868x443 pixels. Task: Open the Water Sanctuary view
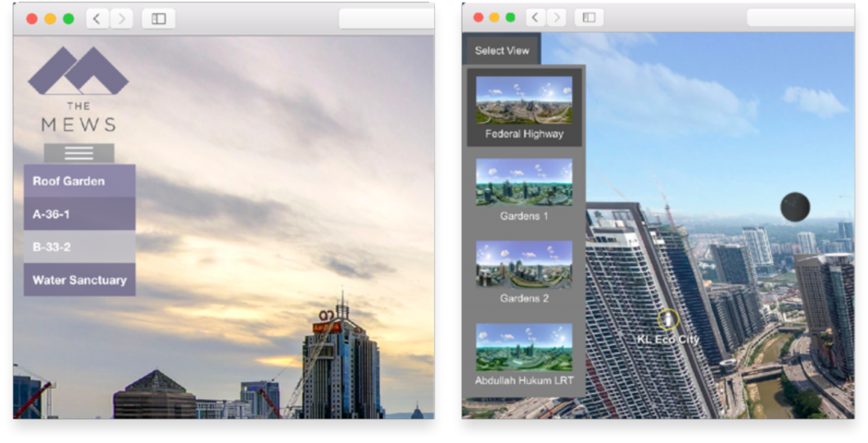[79, 280]
